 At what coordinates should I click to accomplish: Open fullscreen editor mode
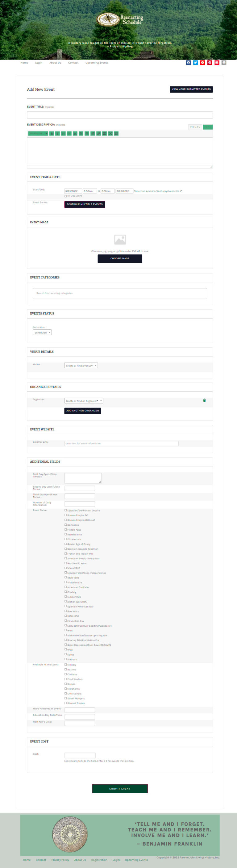[110, 133]
